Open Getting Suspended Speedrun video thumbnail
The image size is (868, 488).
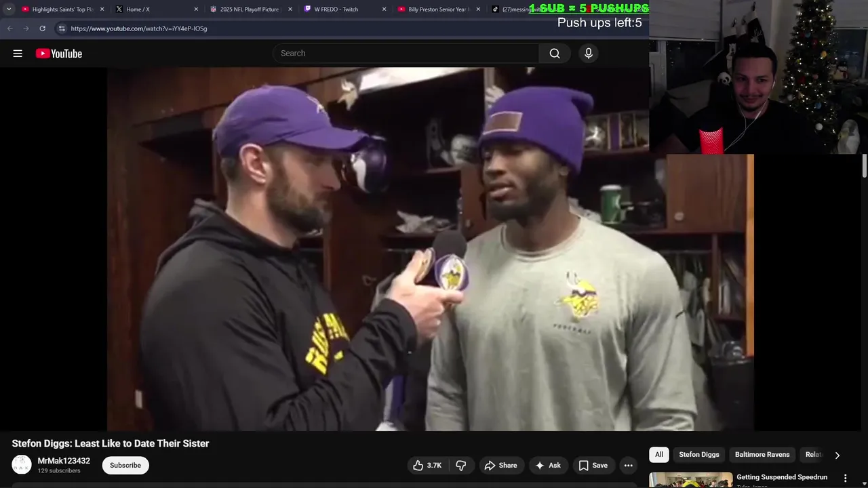(691, 480)
